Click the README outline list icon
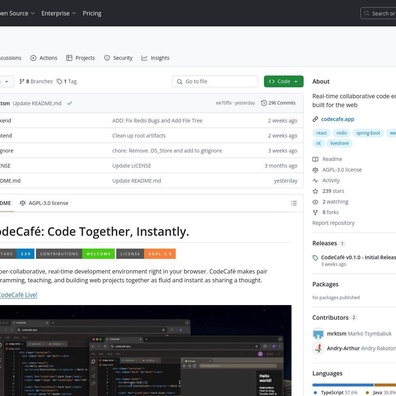The image size is (396, 396). pyautogui.click(x=294, y=203)
